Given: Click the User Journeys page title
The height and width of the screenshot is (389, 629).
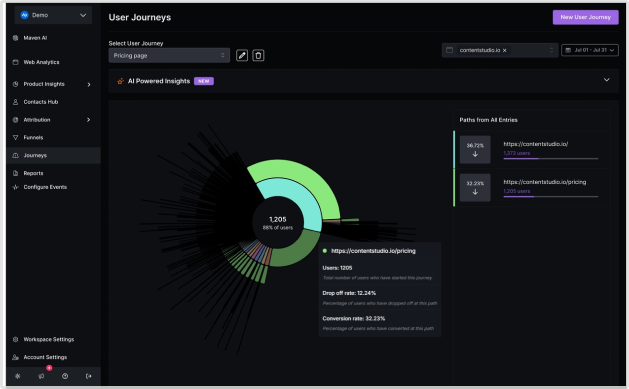Looking at the screenshot, I should [x=140, y=18].
